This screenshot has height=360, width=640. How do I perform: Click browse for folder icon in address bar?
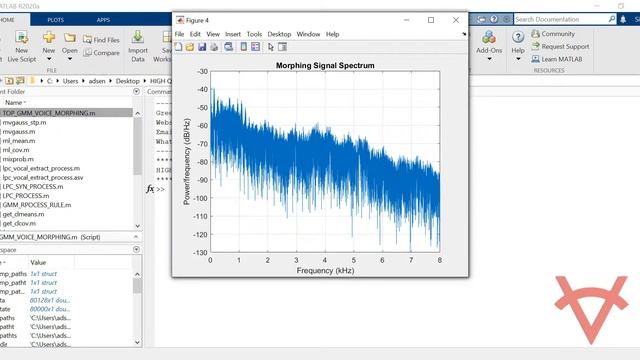point(20,81)
